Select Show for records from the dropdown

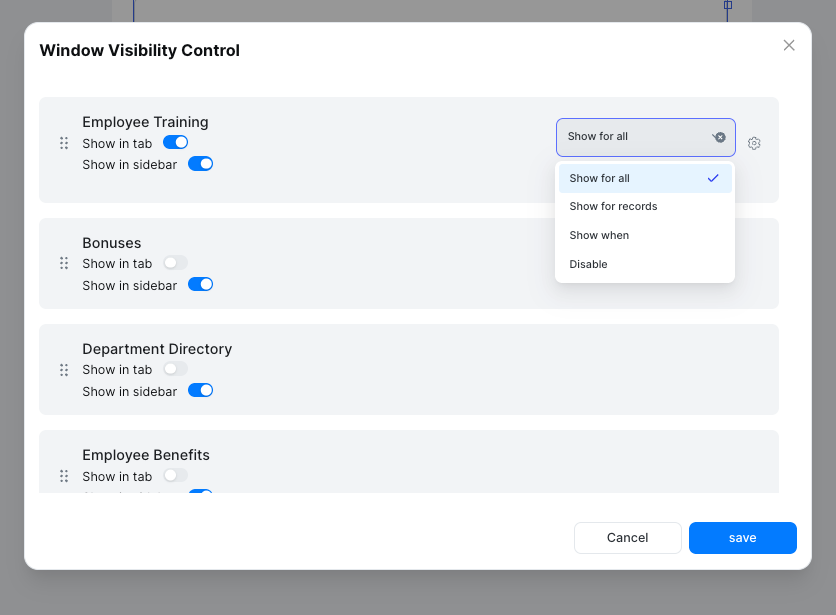pyautogui.click(x=613, y=206)
